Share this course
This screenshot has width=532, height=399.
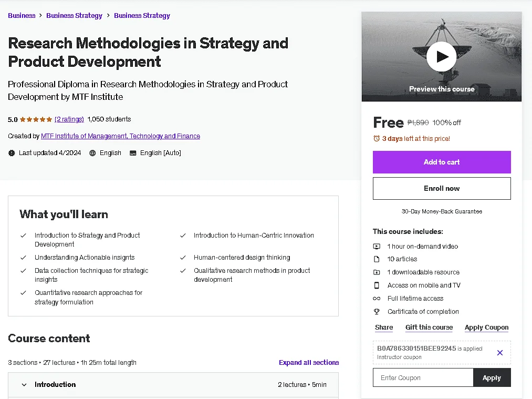[384, 328]
